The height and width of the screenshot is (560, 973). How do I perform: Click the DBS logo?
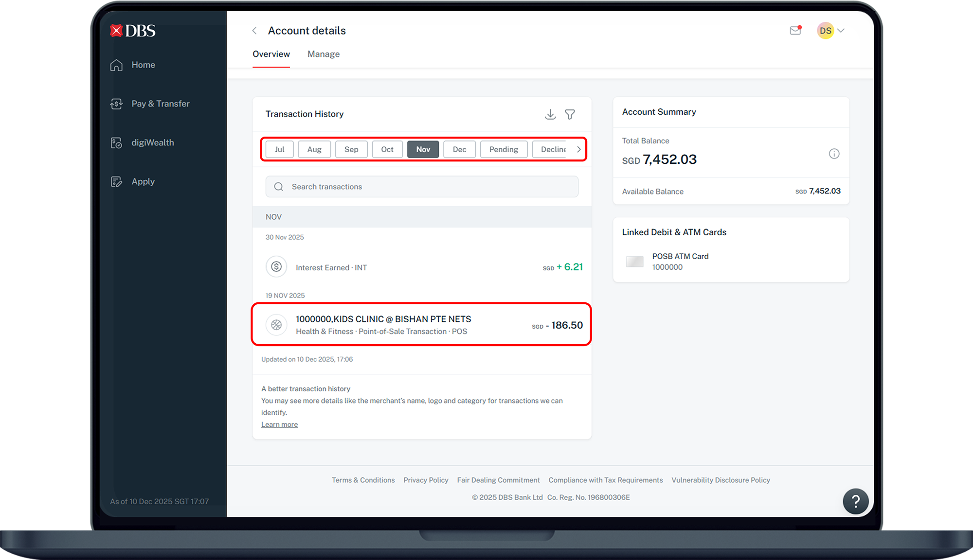[133, 31]
